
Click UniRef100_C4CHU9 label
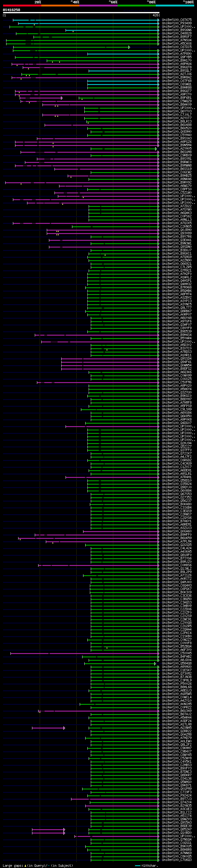(176, 464)
